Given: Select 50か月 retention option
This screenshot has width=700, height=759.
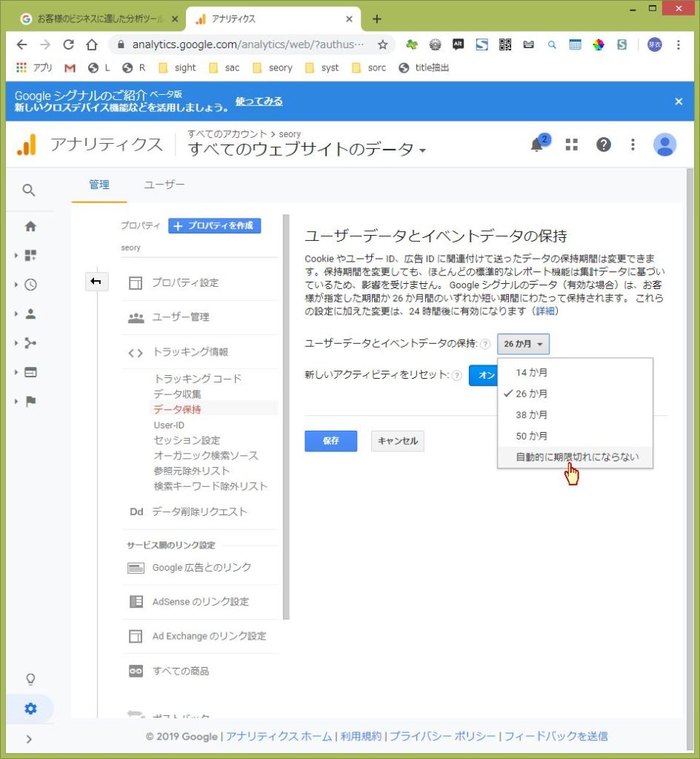Looking at the screenshot, I should 576,436.
